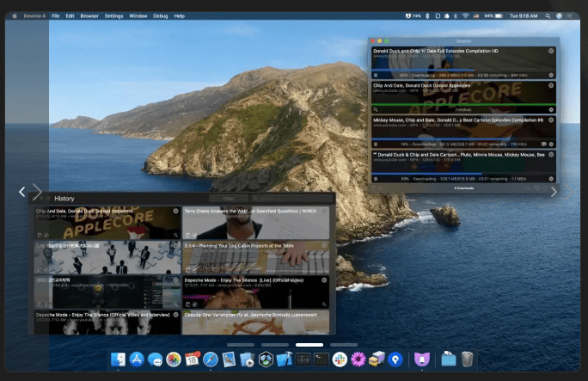588x381 pixels.
Task: Open the Browser menu
Action: tap(89, 15)
